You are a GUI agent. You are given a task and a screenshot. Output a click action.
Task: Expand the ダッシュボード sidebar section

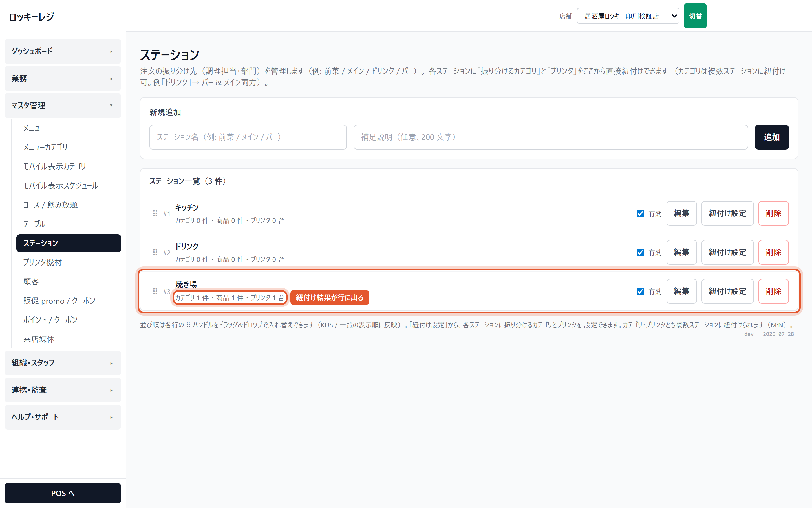pos(63,51)
